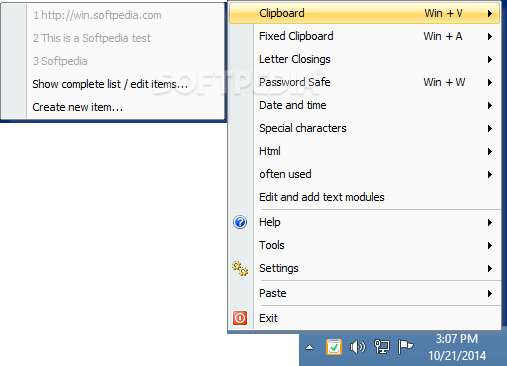This screenshot has height=366, width=507.
Task: Select clipboard item 3 Softpedia
Action: tap(113, 61)
